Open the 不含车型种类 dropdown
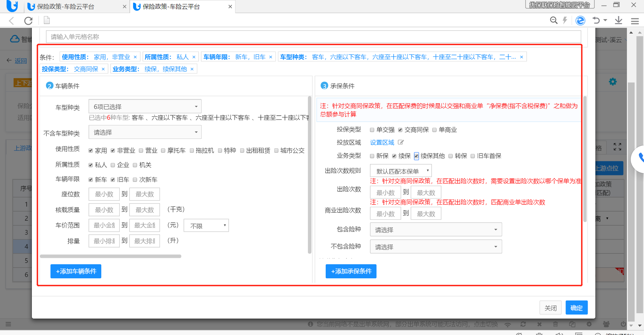This screenshot has width=644, height=335. point(145,132)
